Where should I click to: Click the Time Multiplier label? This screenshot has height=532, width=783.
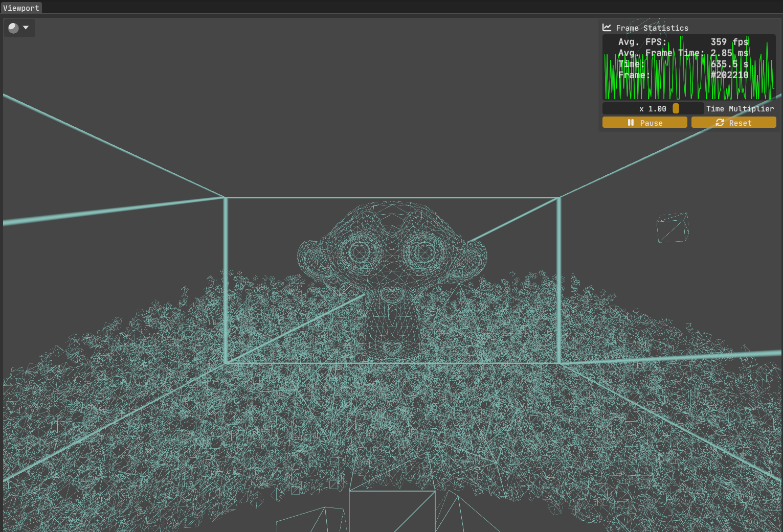point(740,109)
